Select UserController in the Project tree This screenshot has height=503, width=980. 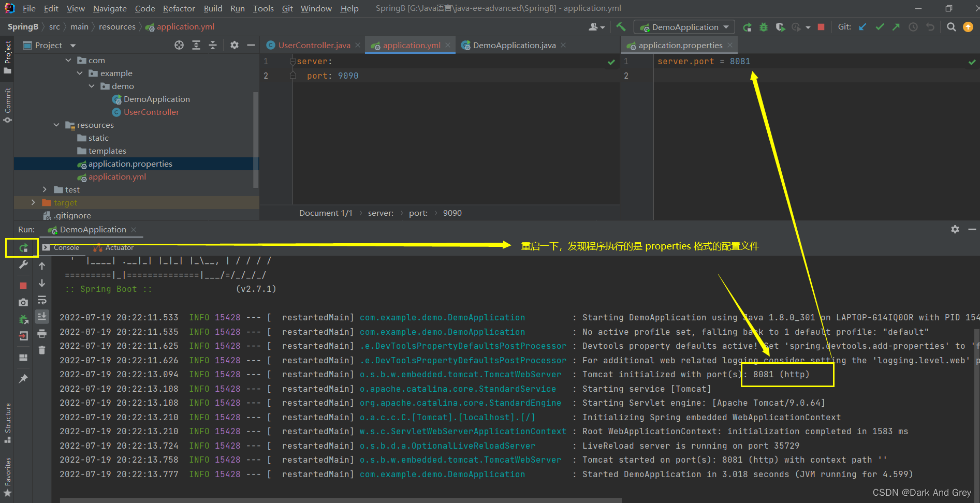[151, 112]
